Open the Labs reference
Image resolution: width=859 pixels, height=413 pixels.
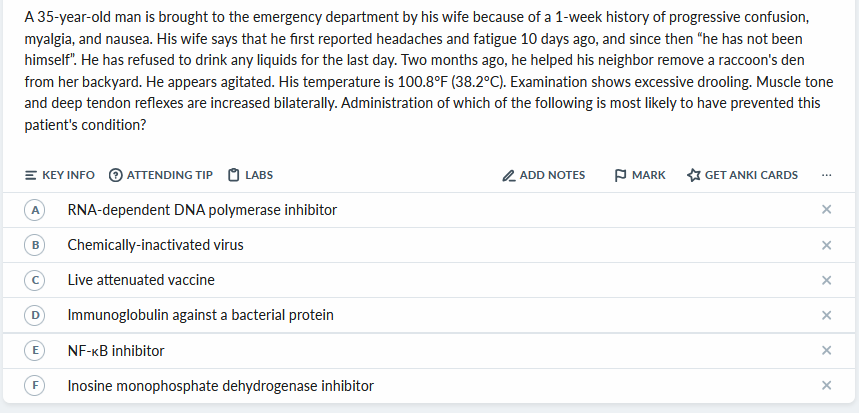point(250,175)
